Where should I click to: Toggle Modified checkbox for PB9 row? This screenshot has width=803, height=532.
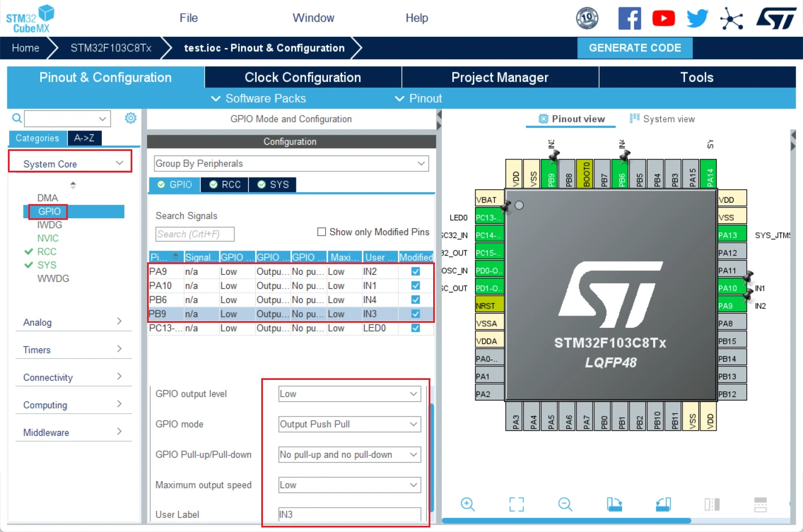point(416,314)
